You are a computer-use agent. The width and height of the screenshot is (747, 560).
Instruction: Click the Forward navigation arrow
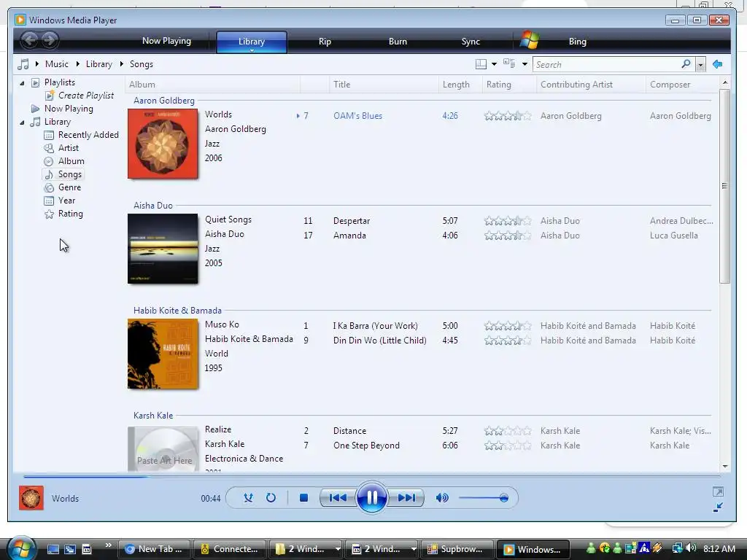point(49,40)
